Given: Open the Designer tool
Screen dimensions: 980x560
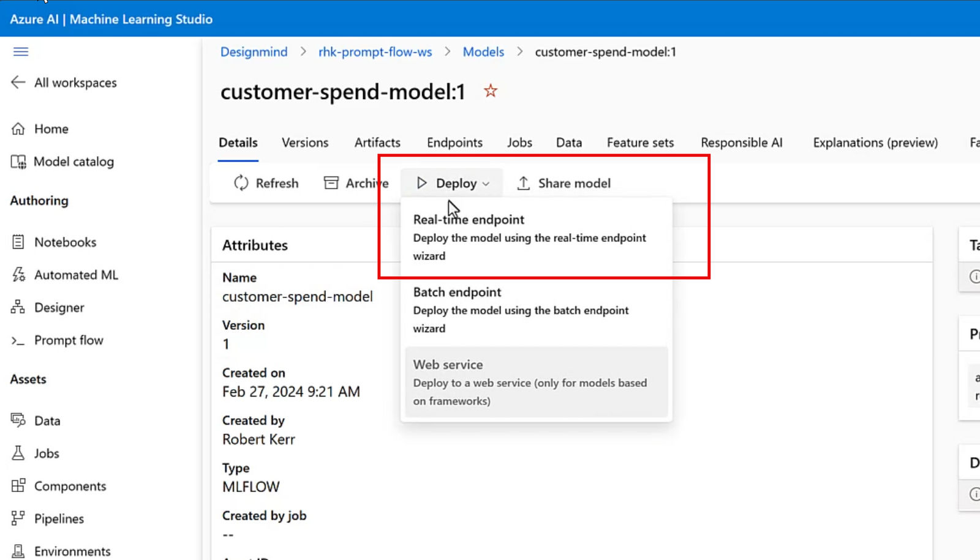Looking at the screenshot, I should click(x=60, y=307).
